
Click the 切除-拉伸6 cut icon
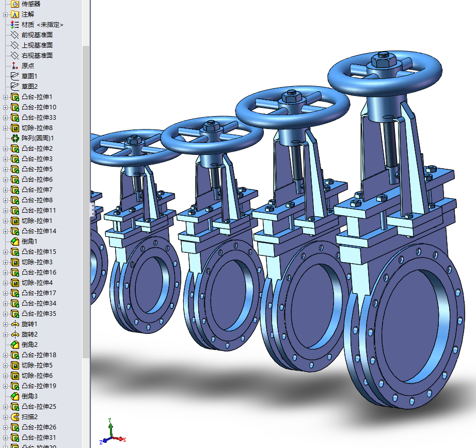(x=14, y=375)
